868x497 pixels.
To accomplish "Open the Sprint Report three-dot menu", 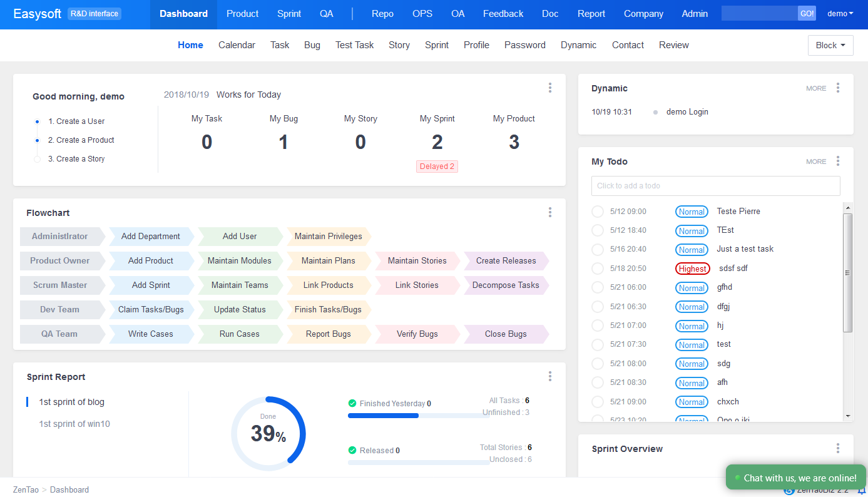I will pyautogui.click(x=549, y=376).
